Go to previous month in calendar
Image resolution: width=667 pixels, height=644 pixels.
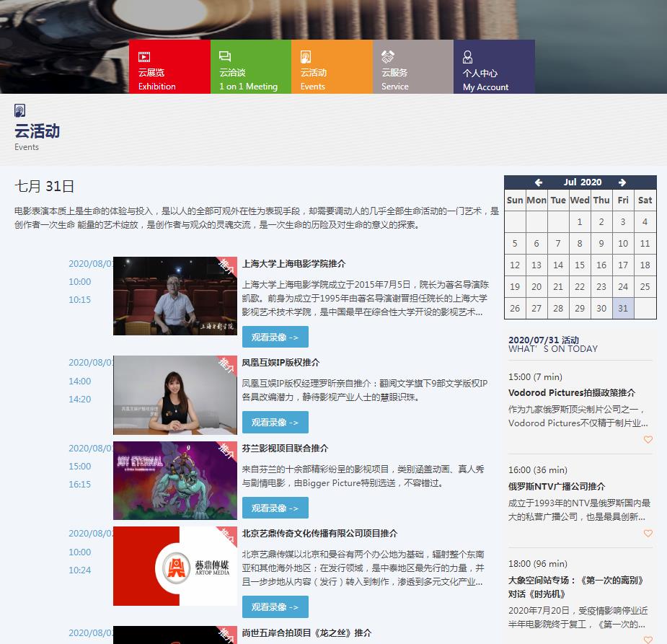[x=538, y=182]
